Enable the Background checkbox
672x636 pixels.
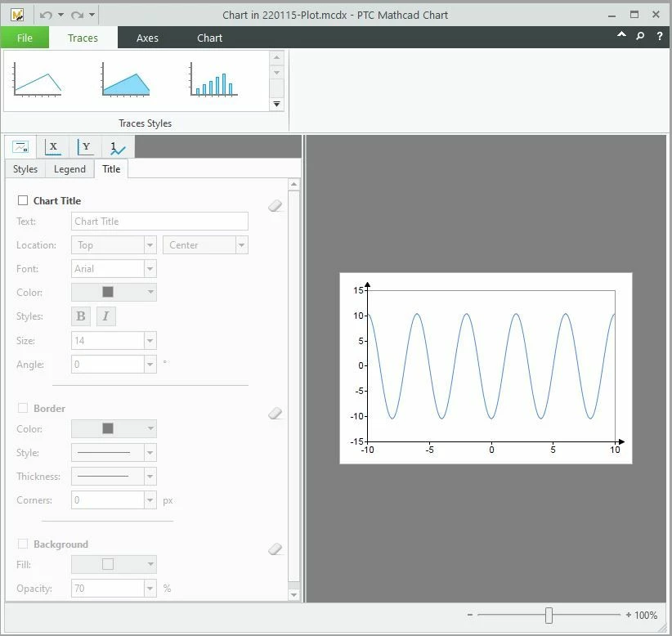[x=23, y=544]
